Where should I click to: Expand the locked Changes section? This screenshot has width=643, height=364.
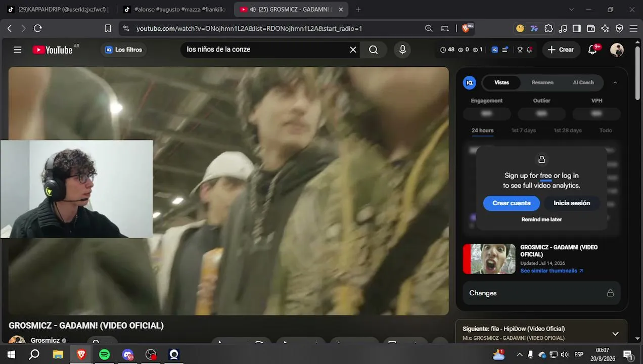541,293
